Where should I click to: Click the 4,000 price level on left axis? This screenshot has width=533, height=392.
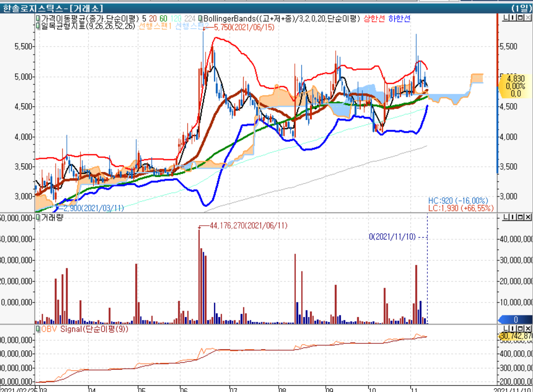(23, 137)
